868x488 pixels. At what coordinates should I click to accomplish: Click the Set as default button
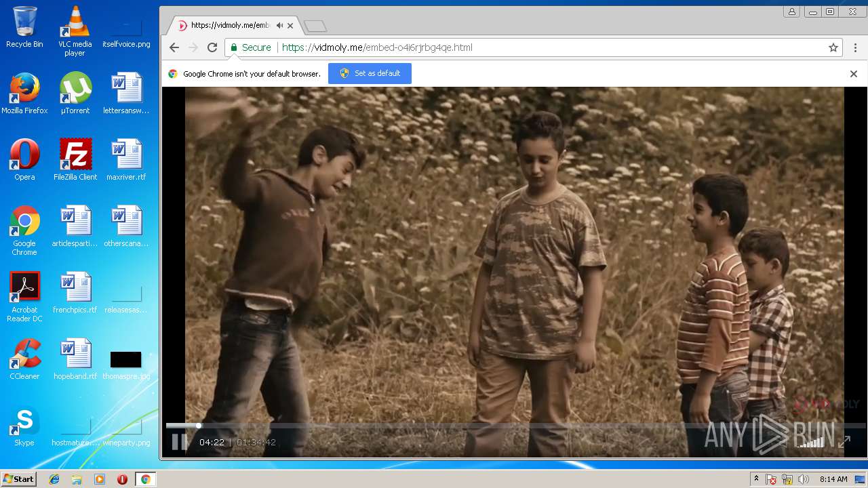point(370,73)
